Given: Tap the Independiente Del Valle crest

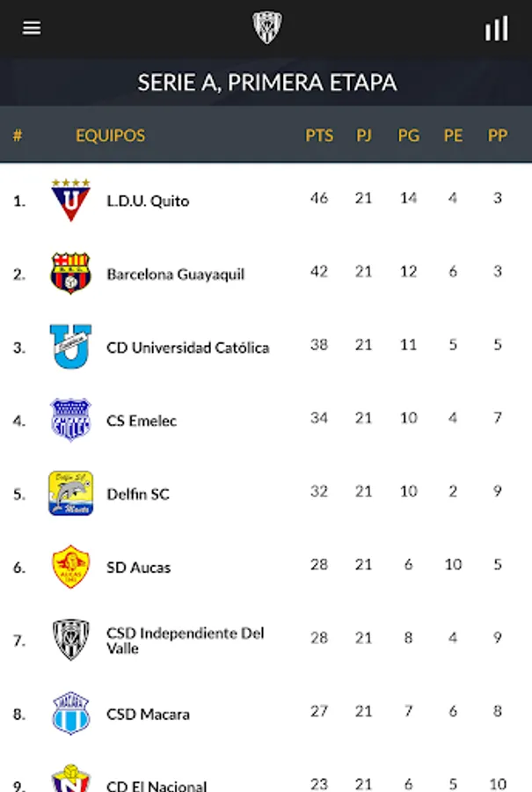Looking at the screenshot, I should 70,640.
